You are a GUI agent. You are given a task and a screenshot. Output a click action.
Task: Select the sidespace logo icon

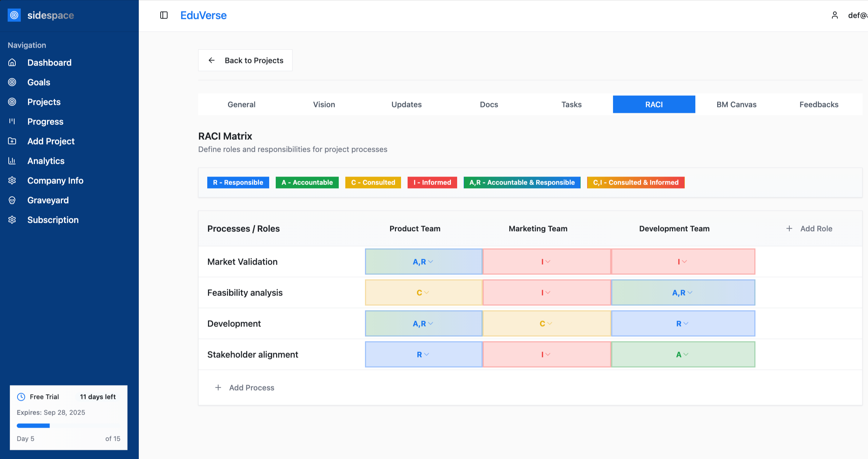pos(14,15)
